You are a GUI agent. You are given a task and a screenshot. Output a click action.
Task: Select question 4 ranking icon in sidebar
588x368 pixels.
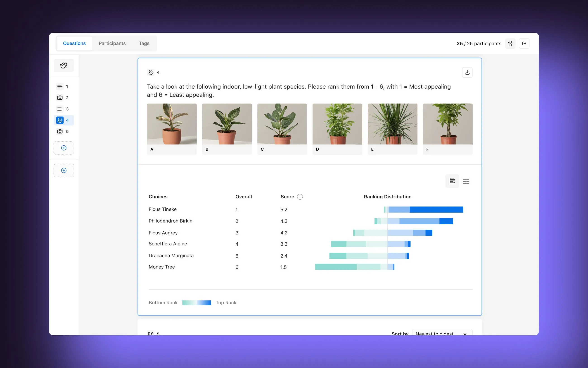60,120
